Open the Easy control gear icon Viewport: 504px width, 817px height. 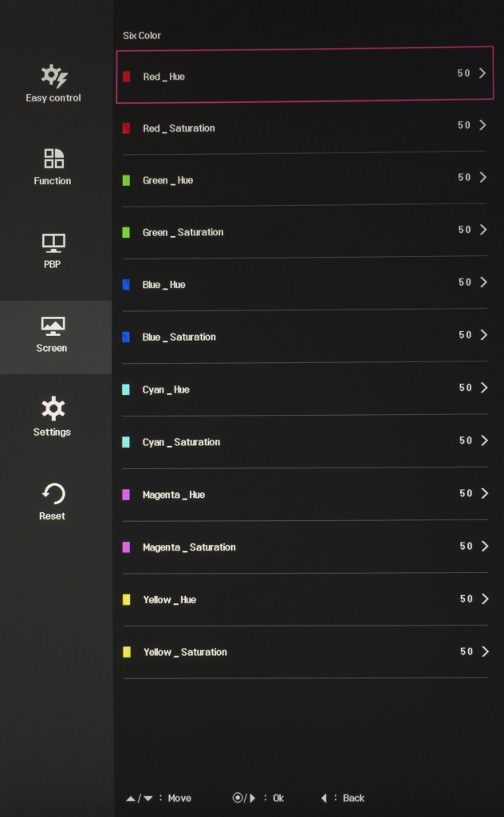[x=54, y=76]
